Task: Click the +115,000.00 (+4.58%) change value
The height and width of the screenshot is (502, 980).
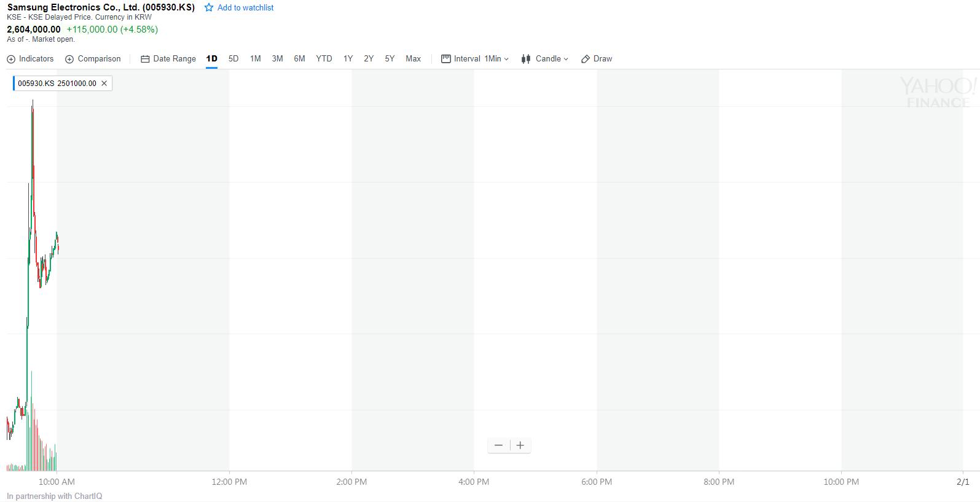Action: 112,29
